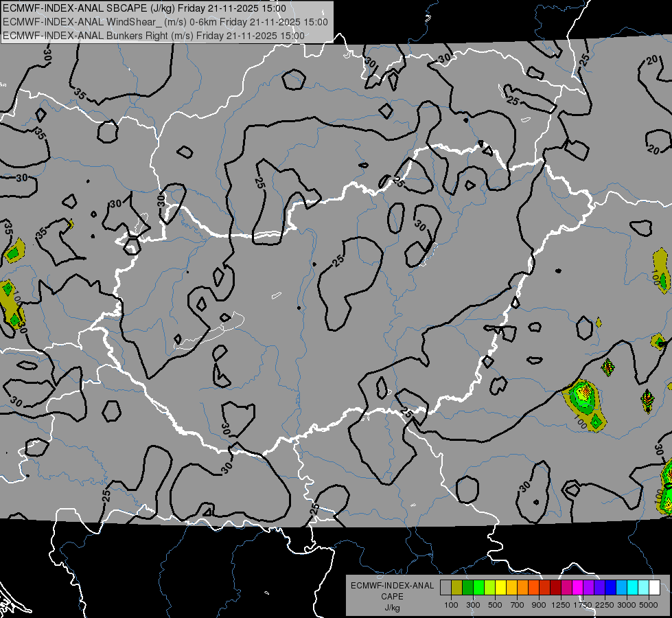Click the gray legend swatch below 100 J/kg
The image size is (672, 618).
pyautogui.click(x=445, y=588)
